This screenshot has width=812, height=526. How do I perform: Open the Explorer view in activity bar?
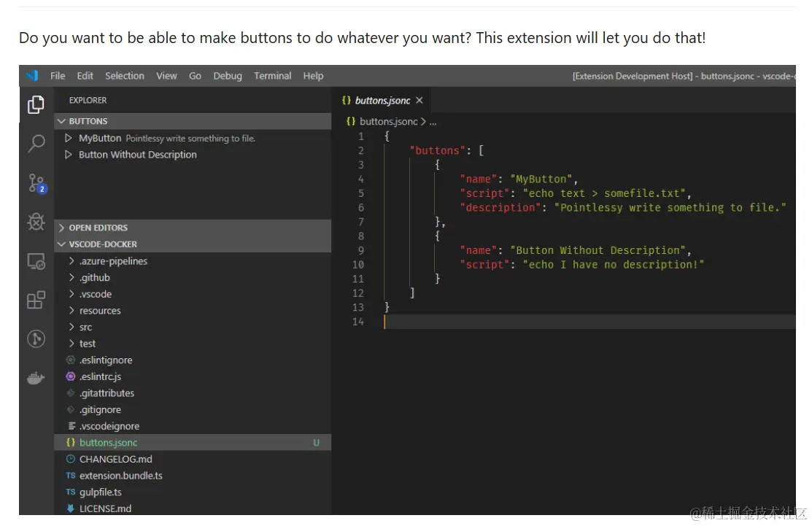point(36,105)
